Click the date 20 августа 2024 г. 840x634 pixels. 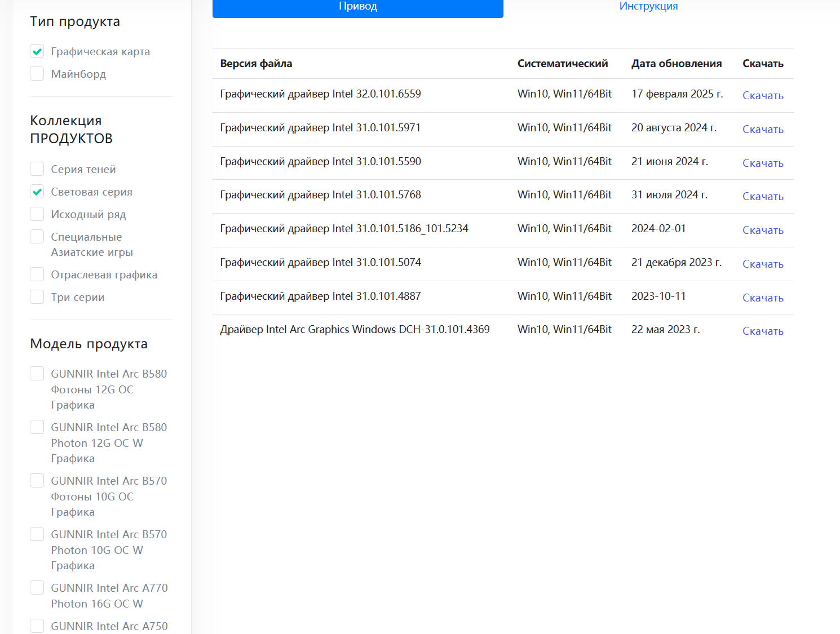(x=674, y=128)
